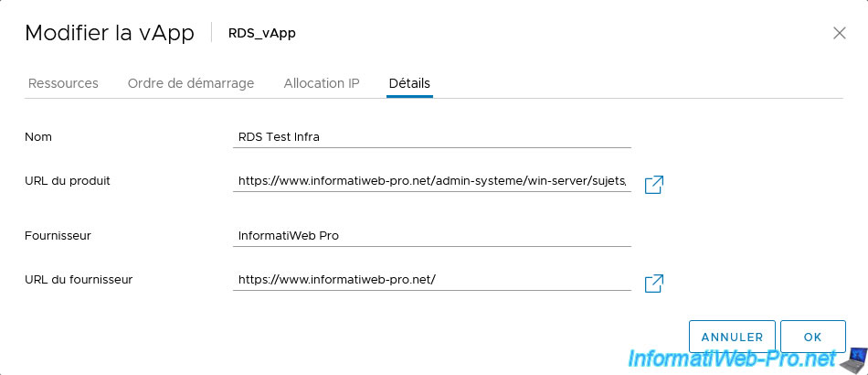This screenshot has width=868, height=375.
Task: Click the InformatiWeb-Pro.net watermark text
Action: [731, 359]
